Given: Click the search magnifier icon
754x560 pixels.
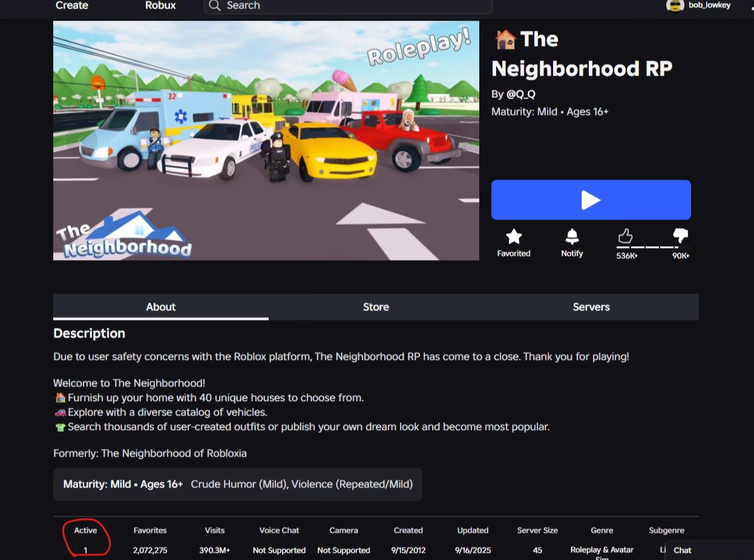Looking at the screenshot, I should (x=214, y=6).
